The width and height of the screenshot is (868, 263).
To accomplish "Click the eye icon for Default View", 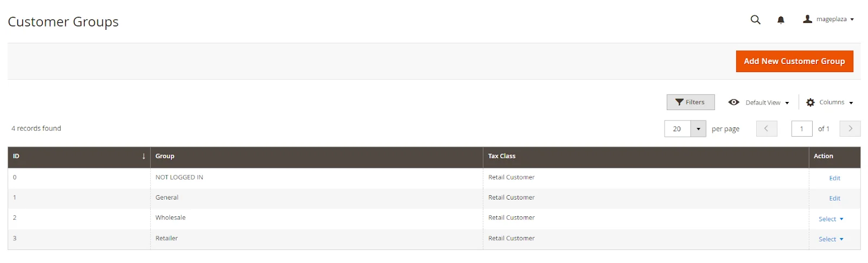I will (x=734, y=102).
